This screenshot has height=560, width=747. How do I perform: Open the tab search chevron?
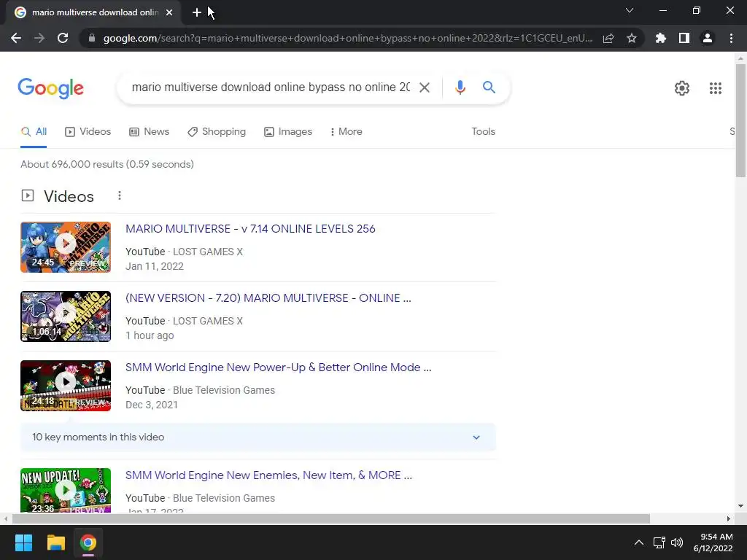[x=630, y=10]
